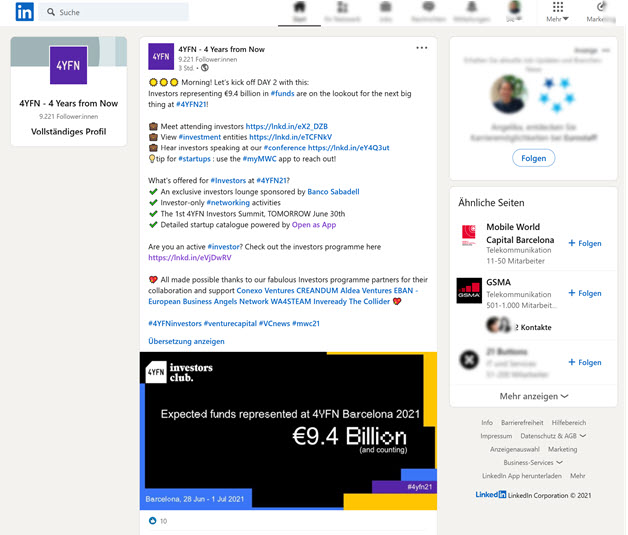This screenshot has height=535, width=628.
Task: Expand Business-Services dropdown
Action: (x=533, y=463)
